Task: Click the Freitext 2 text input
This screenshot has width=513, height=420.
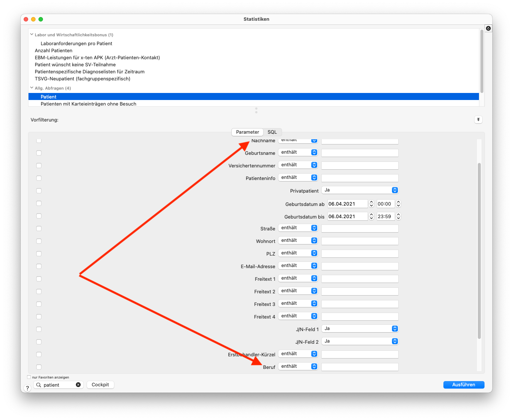Action: pos(360,291)
